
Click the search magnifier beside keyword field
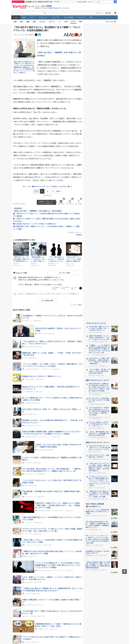click(x=45, y=13)
